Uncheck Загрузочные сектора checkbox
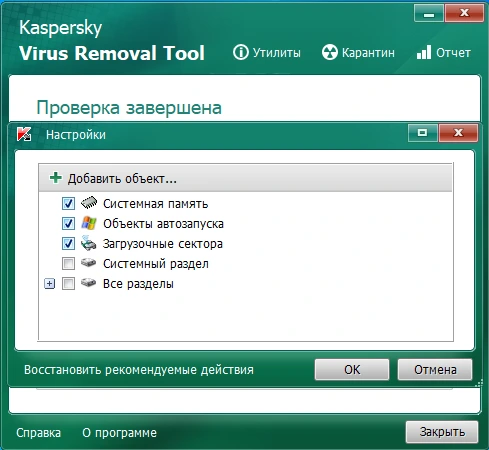This screenshot has width=489, height=450. [x=68, y=243]
